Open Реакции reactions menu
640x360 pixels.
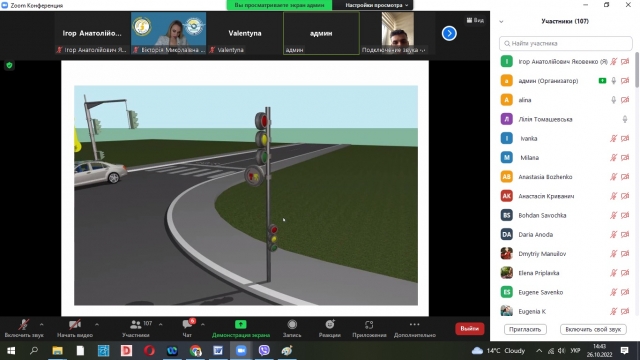pyautogui.click(x=330, y=329)
